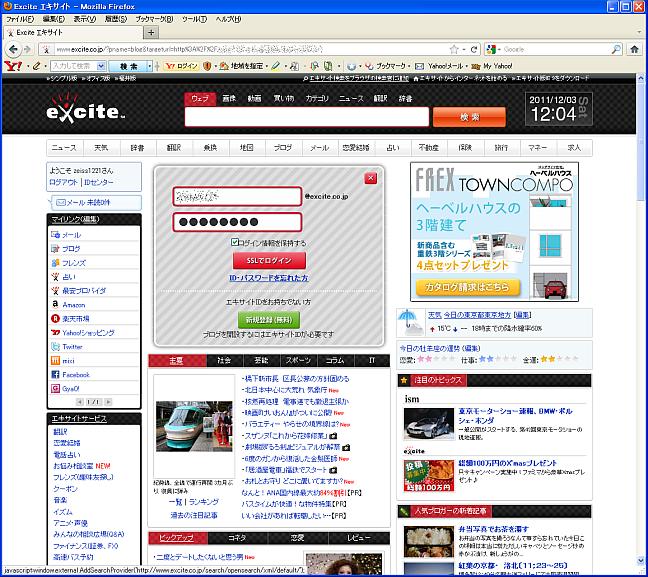The image size is (648, 577).
Task: Click the 翻訳 link in エキサイトサービス list
Action: pyautogui.click(x=60, y=432)
